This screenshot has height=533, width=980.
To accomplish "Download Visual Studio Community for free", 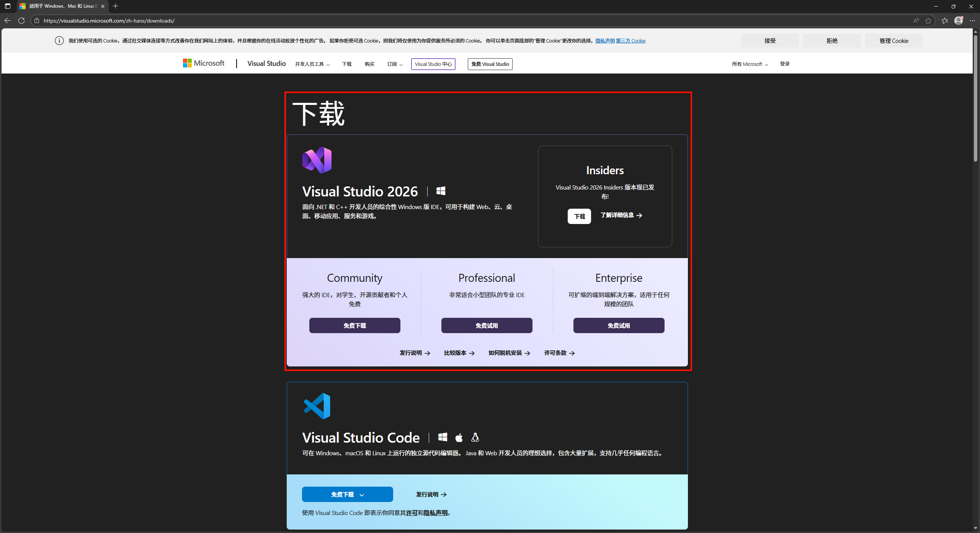I will pos(354,325).
